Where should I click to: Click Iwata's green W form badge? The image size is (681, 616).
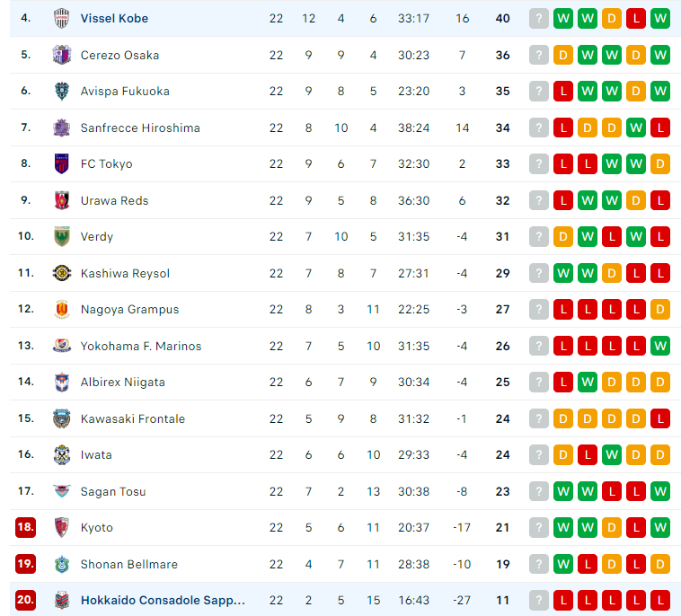(612, 454)
